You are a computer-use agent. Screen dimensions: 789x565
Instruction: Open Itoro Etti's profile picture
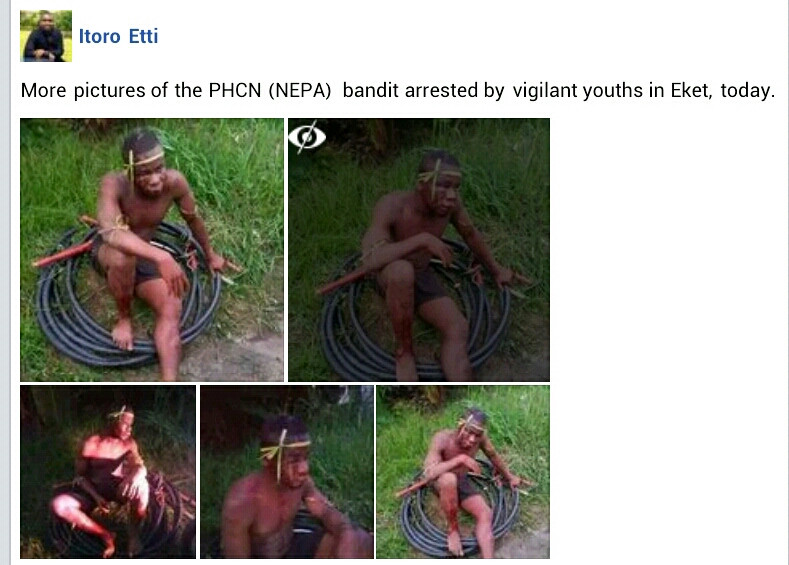46,36
